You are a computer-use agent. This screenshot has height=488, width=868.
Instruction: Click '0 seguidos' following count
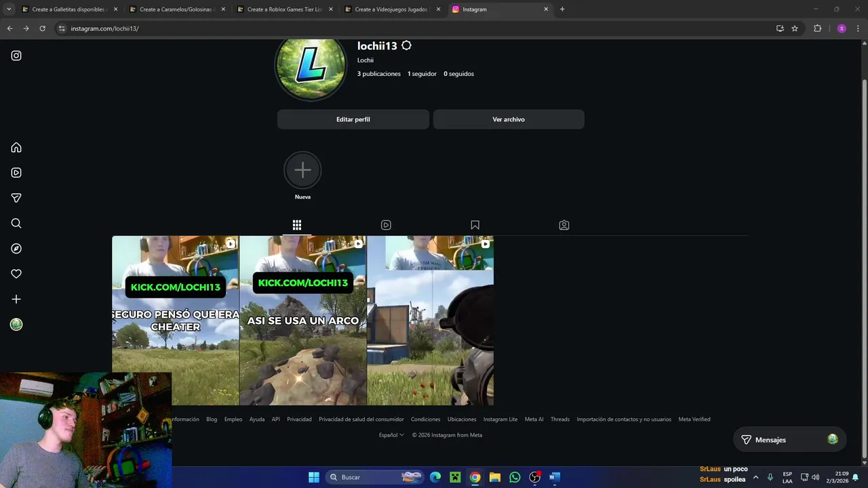(459, 74)
